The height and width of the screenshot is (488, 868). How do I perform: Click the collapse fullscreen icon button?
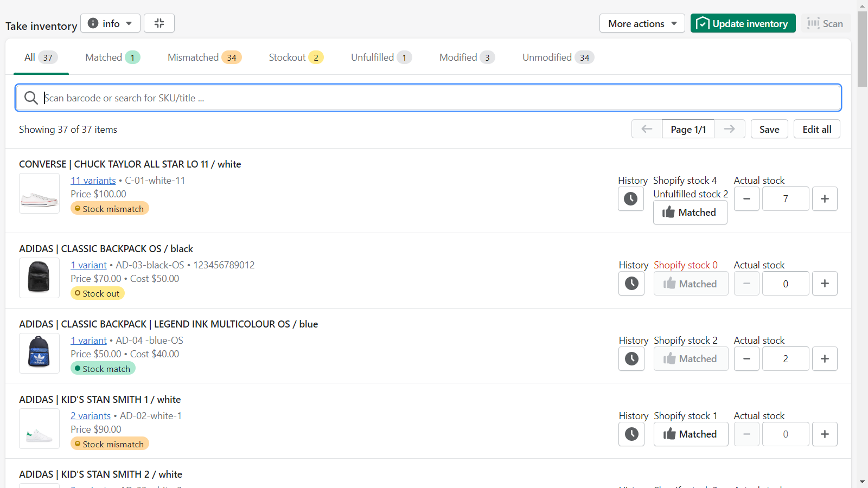159,23
